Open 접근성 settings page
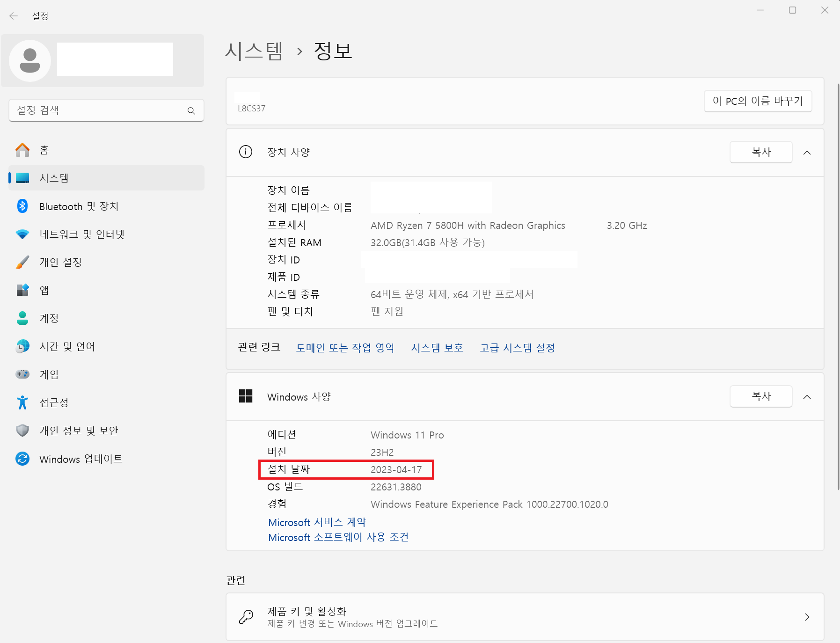The image size is (840, 643). (x=106, y=402)
